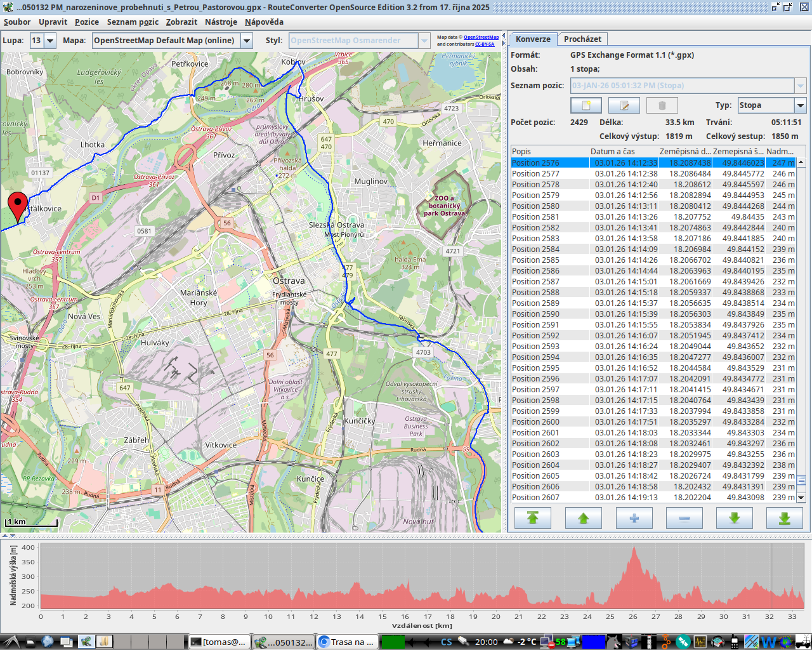Select Position 2590 row in list
Viewport: 812px width, 650px height.
click(x=535, y=314)
